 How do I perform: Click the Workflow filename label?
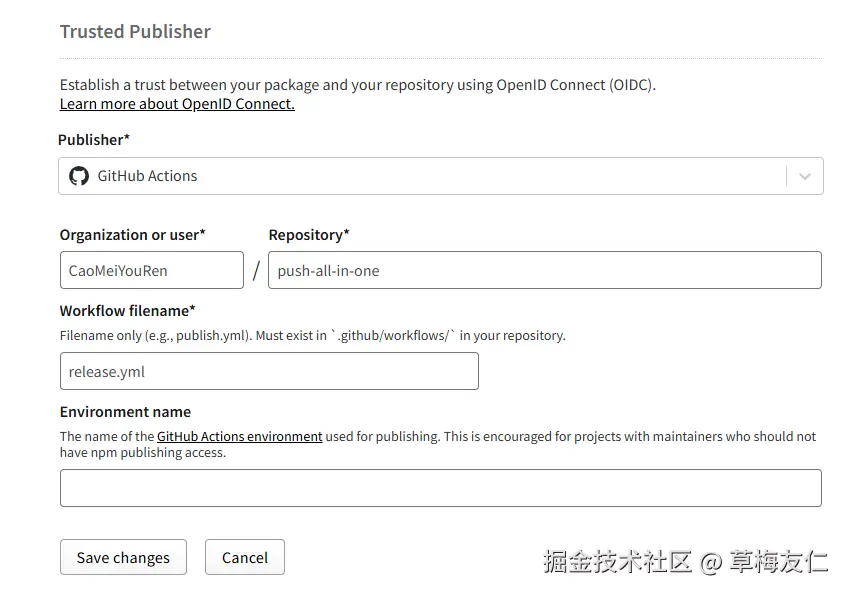[127, 311]
